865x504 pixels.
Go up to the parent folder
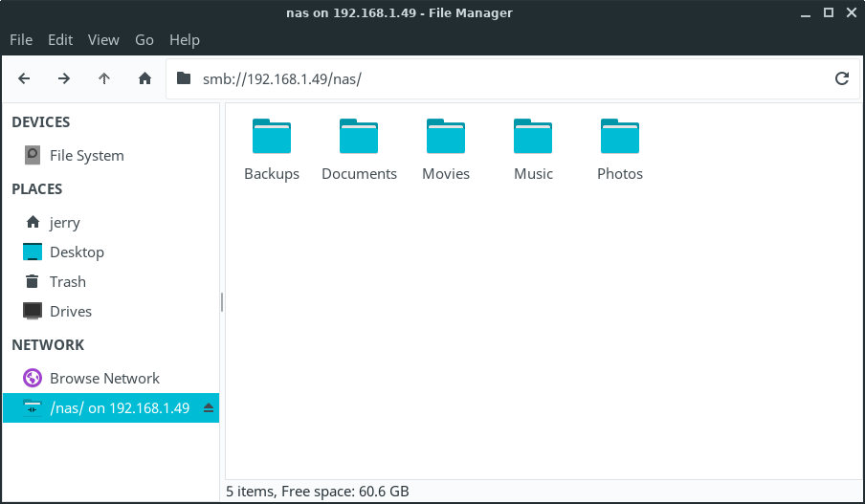104,78
